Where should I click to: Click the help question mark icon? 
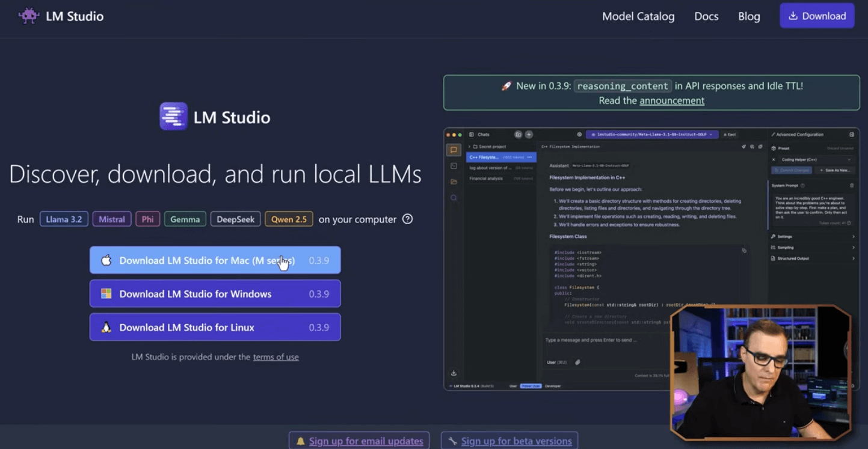tap(407, 219)
